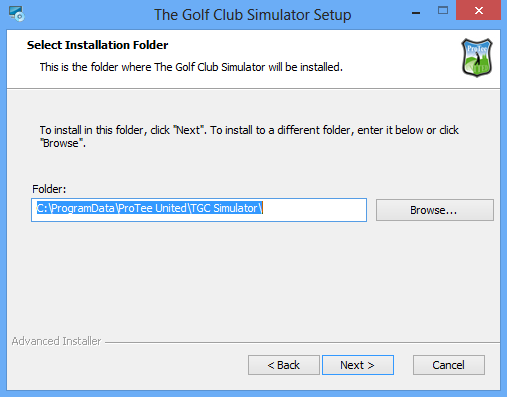
Task: Cancel the installation
Action: point(449,365)
